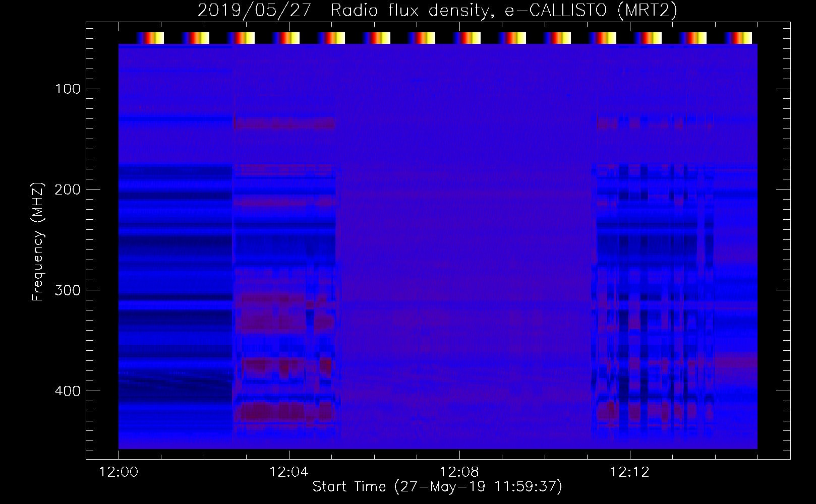The height and width of the screenshot is (504, 816).
Task: Click the '12:00' time axis label
Action: click(x=119, y=472)
